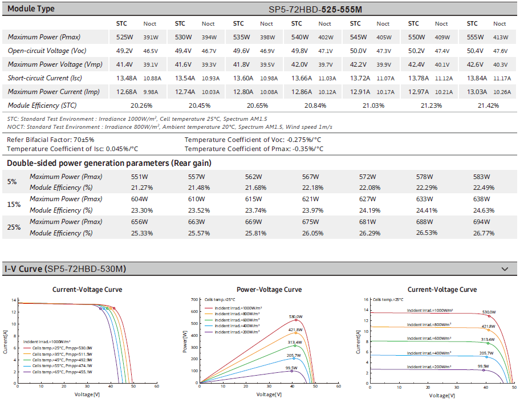
Task: Click the 530.0W peak marker on Power-Voltage curve
Action: 296,320
